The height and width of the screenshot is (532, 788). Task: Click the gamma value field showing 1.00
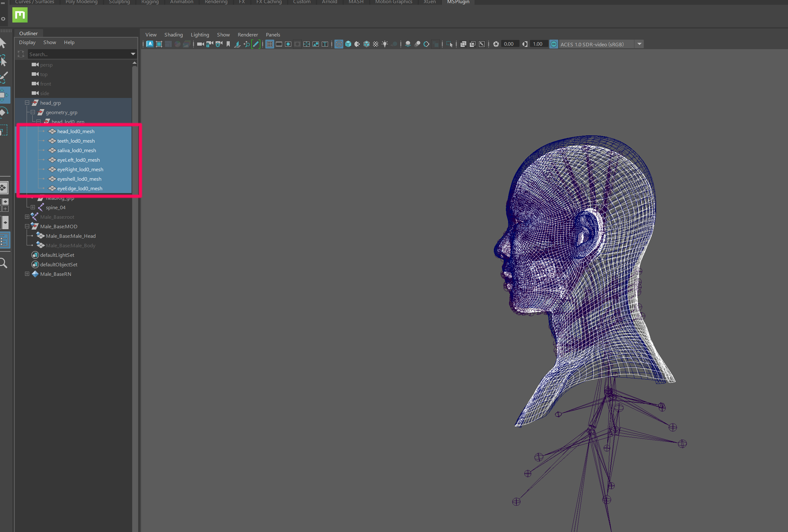tap(537, 44)
